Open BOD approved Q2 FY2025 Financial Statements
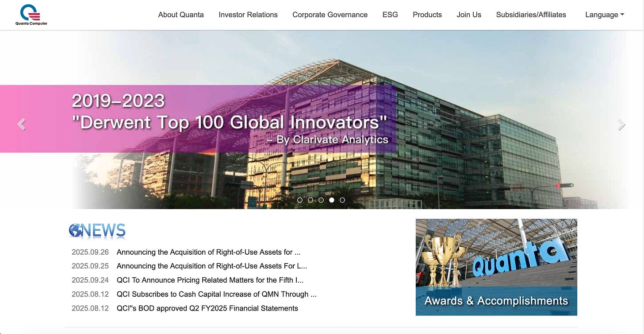The height and width of the screenshot is (334, 644). pyautogui.click(x=207, y=308)
